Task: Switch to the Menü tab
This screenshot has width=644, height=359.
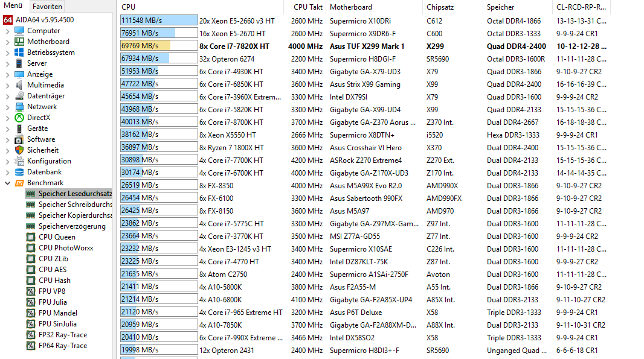Action: [x=13, y=6]
